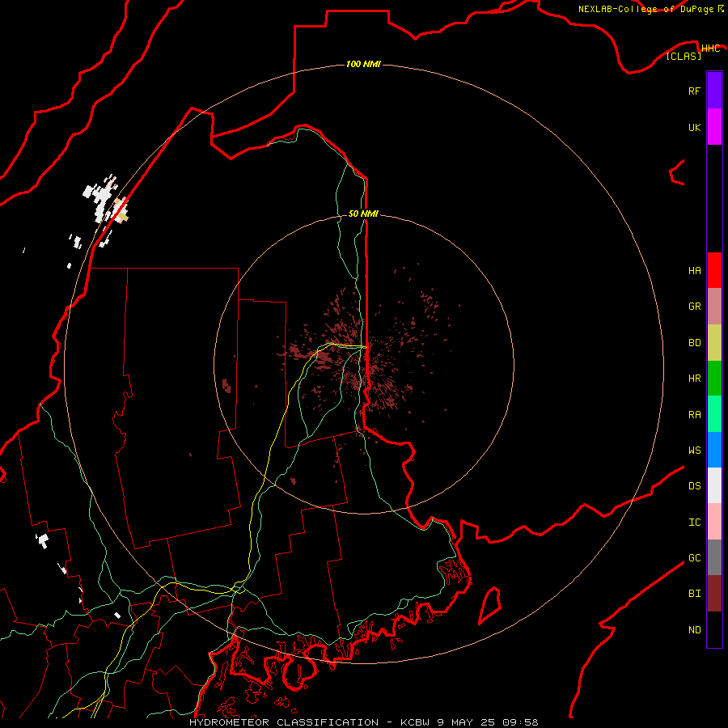Click the RF purple legend swatch

[714, 91]
